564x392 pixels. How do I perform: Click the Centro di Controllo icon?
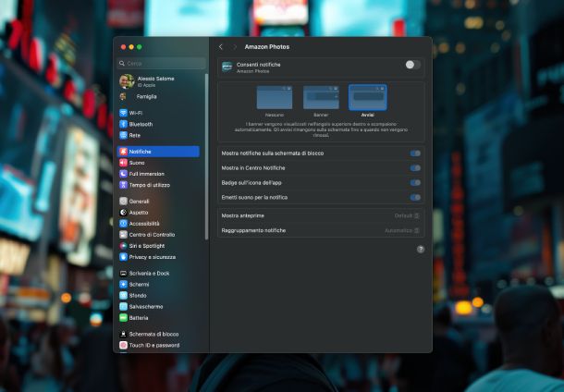pos(123,235)
